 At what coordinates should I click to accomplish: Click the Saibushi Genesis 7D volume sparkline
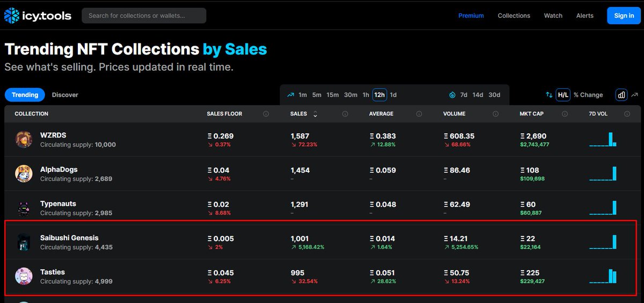point(603,242)
